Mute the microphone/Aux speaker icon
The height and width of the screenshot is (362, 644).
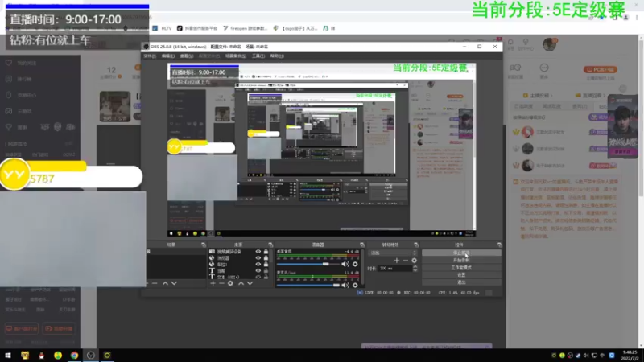click(345, 285)
